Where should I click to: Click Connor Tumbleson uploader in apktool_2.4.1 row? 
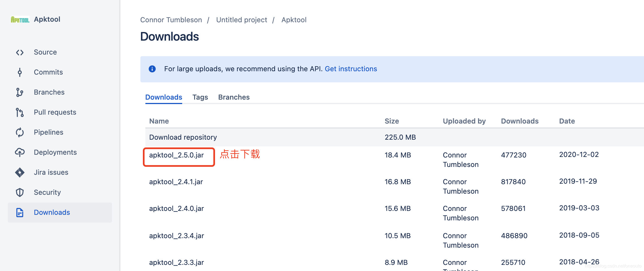click(461, 186)
